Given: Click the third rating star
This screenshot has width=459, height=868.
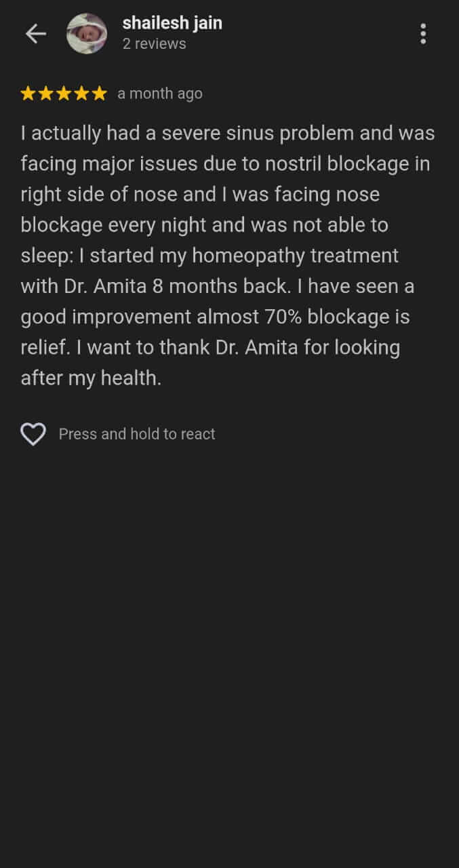Looking at the screenshot, I should [x=64, y=94].
